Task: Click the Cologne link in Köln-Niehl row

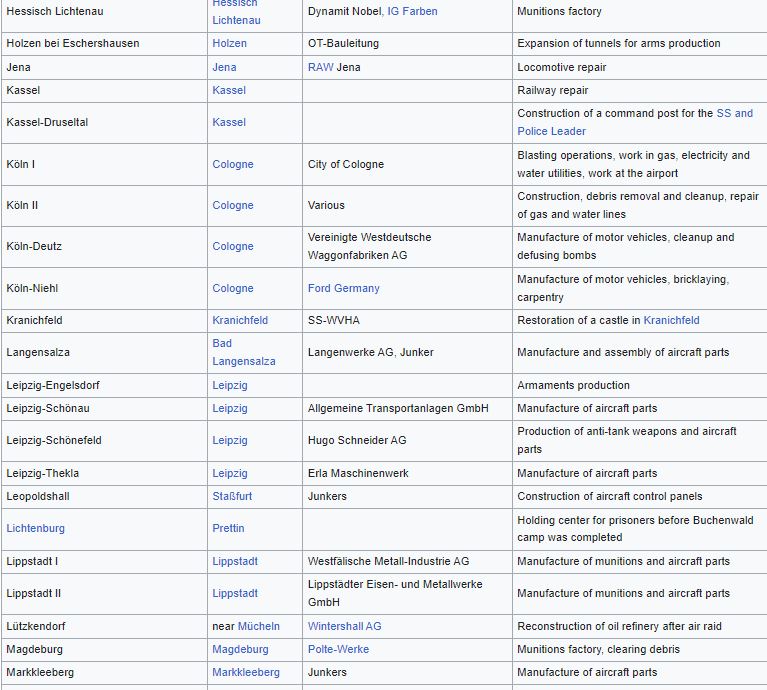Action: (x=232, y=288)
